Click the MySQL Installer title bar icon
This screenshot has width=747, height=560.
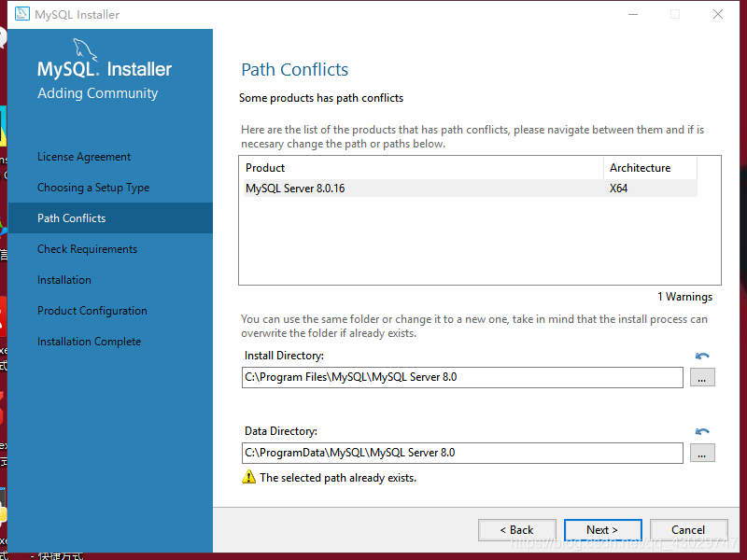click(21, 14)
